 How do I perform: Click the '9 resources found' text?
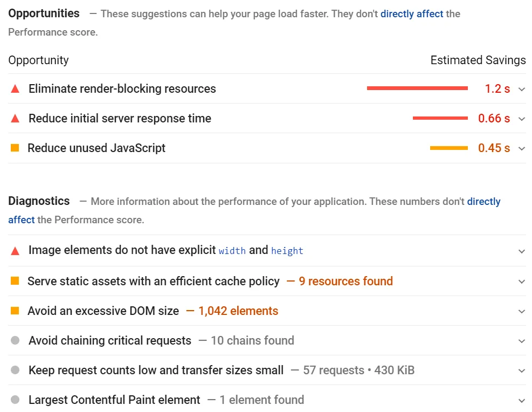pyautogui.click(x=346, y=281)
